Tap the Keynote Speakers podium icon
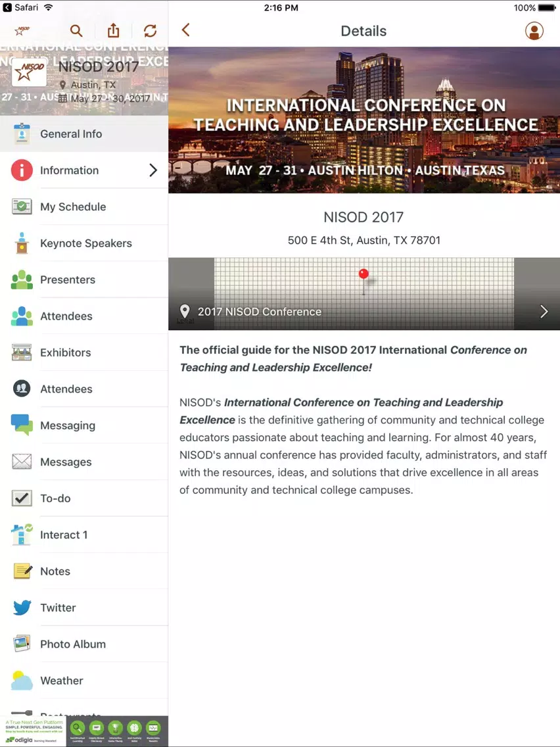 [x=22, y=243]
